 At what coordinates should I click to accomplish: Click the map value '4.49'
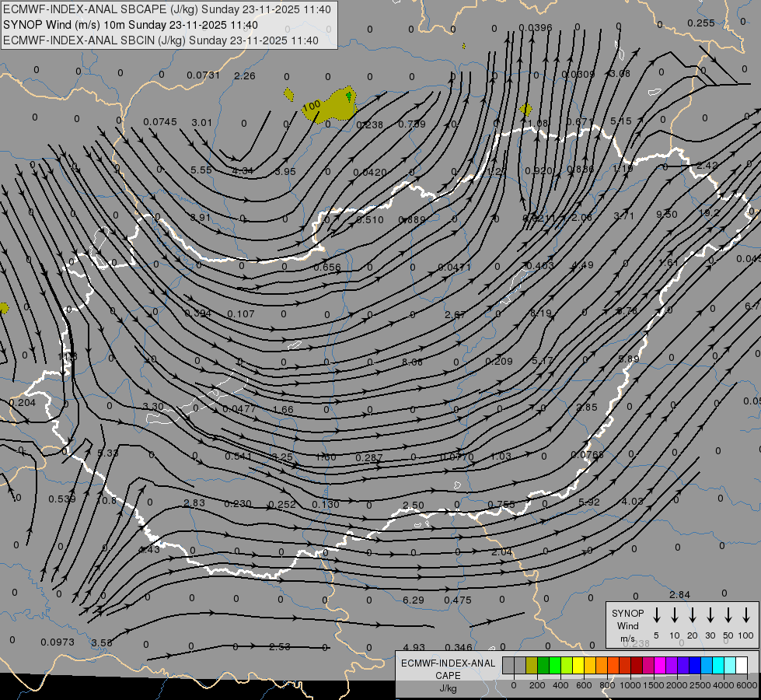pos(582,264)
